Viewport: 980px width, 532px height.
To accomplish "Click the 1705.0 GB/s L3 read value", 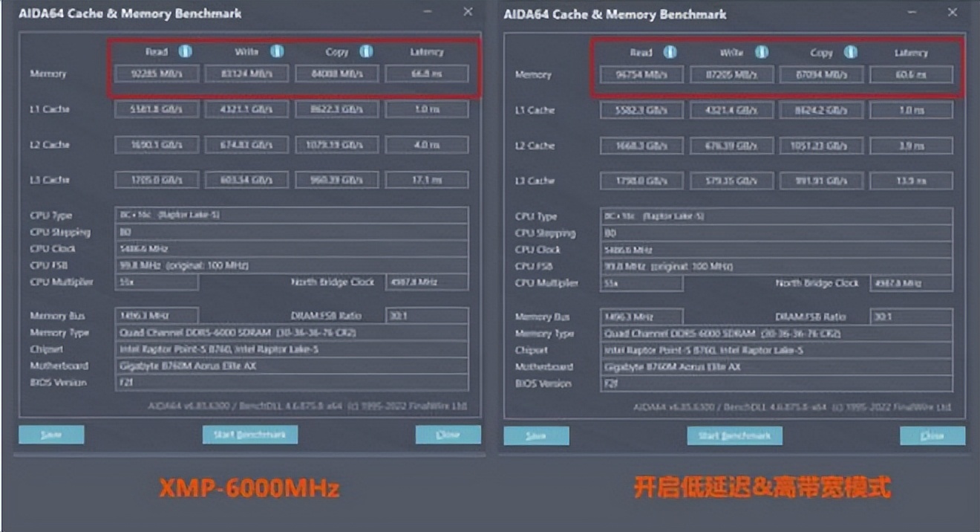I will coord(157,180).
